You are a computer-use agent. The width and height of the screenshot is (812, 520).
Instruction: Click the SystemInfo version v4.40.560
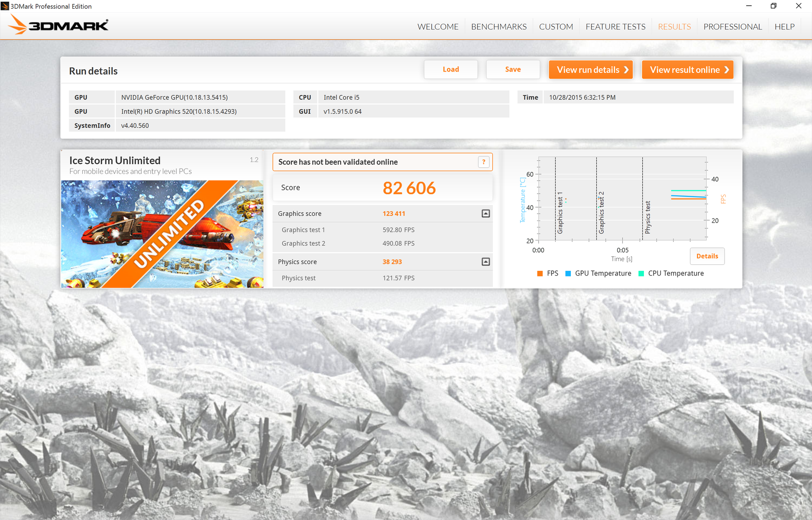[135, 126]
